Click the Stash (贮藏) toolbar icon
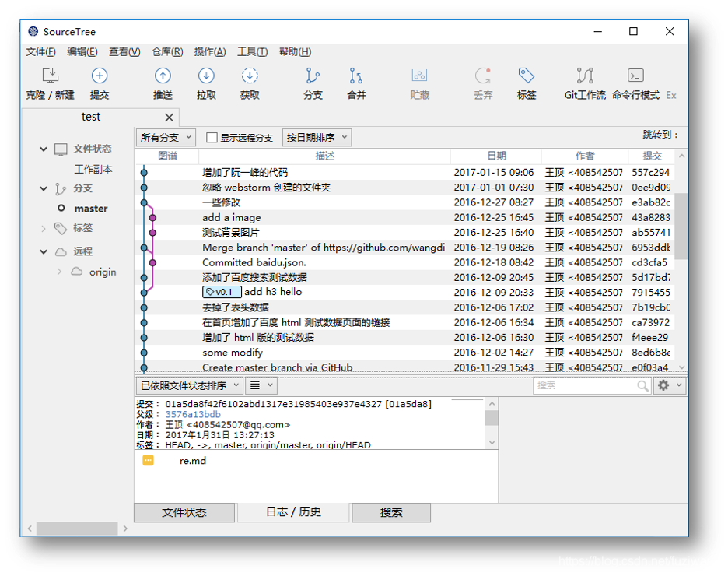This screenshot has height=576, width=728. 419,76
